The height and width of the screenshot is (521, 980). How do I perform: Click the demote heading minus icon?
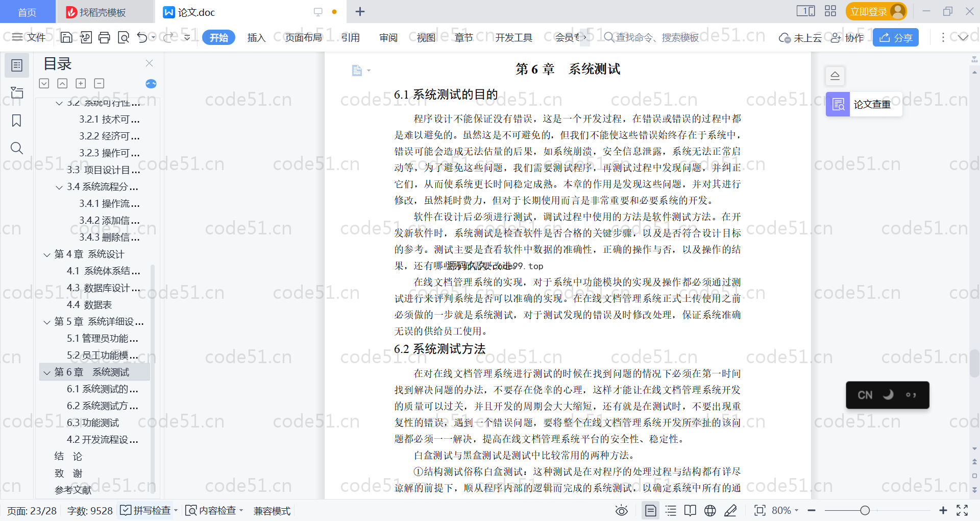tap(99, 83)
